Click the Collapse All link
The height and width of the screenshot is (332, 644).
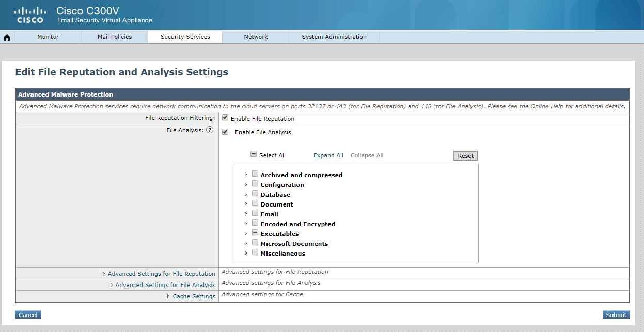[367, 155]
